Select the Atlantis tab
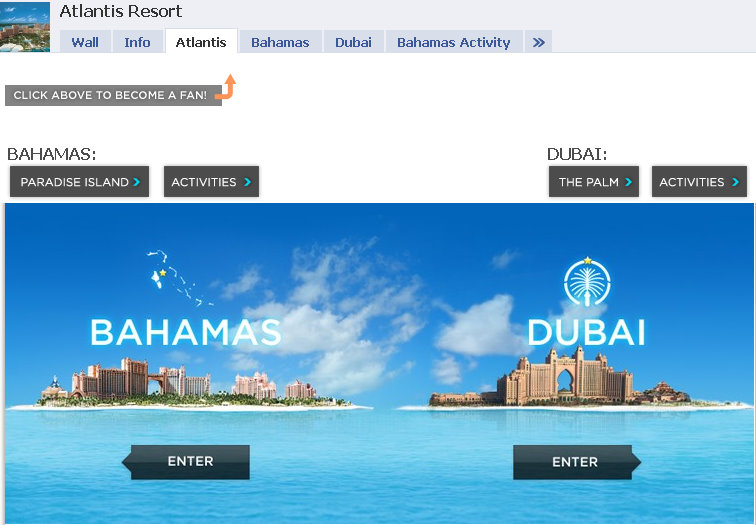Image resolution: width=756 pixels, height=525 pixels. [201, 41]
